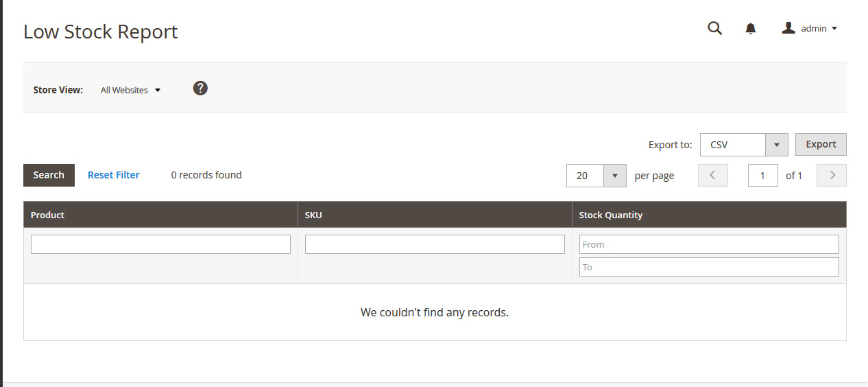Open the global search magnifier icon
Viewport: 868px width, 387px height.
point(714,28)
